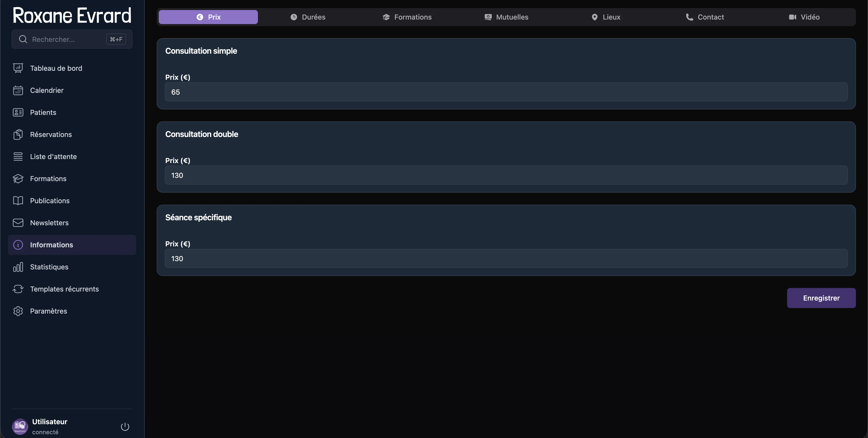Viewport: 868px width, 438px height.
Task: Open the Paramètres gear icon
Action: point(18,311)
